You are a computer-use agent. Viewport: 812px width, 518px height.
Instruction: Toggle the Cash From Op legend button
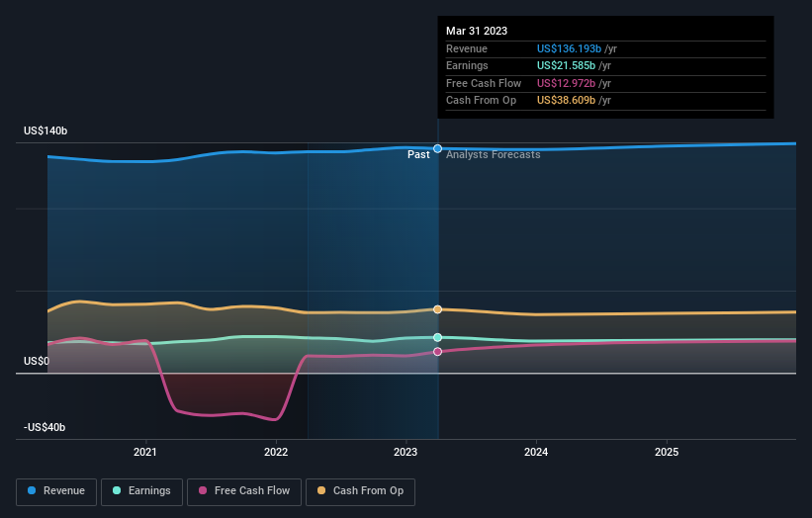[x=360, y=491]
